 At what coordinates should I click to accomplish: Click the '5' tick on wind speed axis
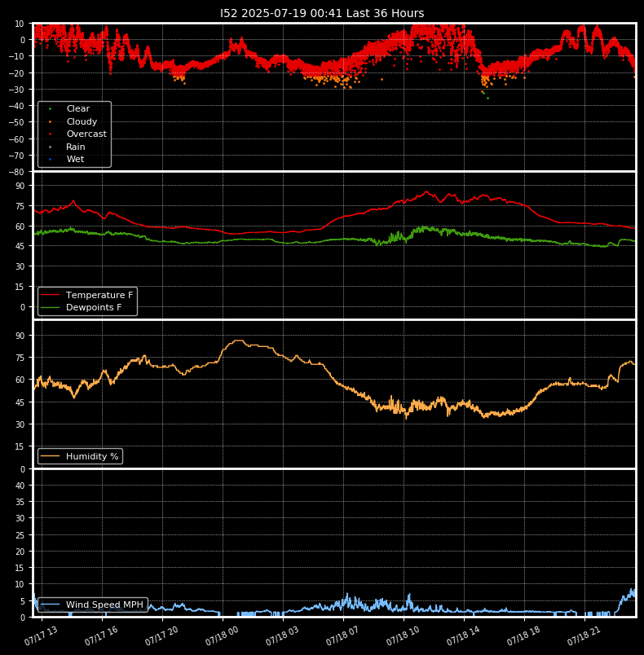(23, 601)
